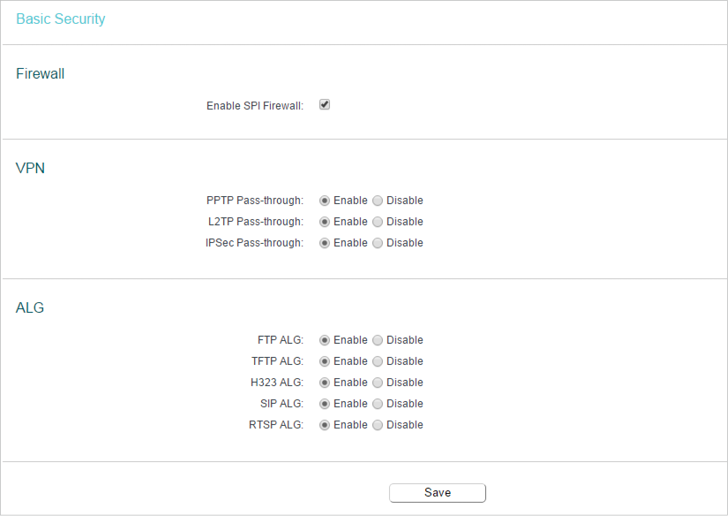
Task: Select Disable for RTSP ALG
Action: click(x=377, y=425)
